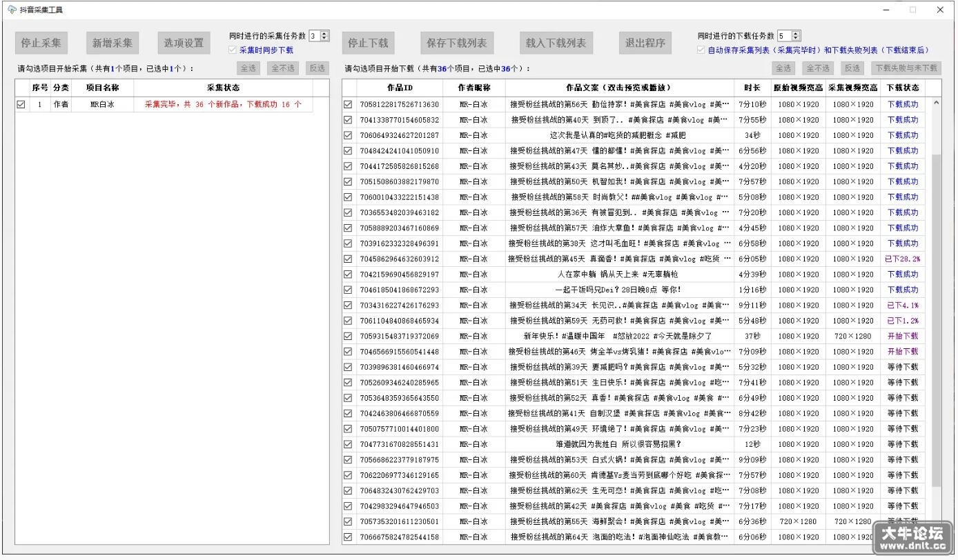Viewport: 958px width, 560px height.
Task: Sort by the 作品ID column header
Action: pyautogui.click(x=399, y=88)
